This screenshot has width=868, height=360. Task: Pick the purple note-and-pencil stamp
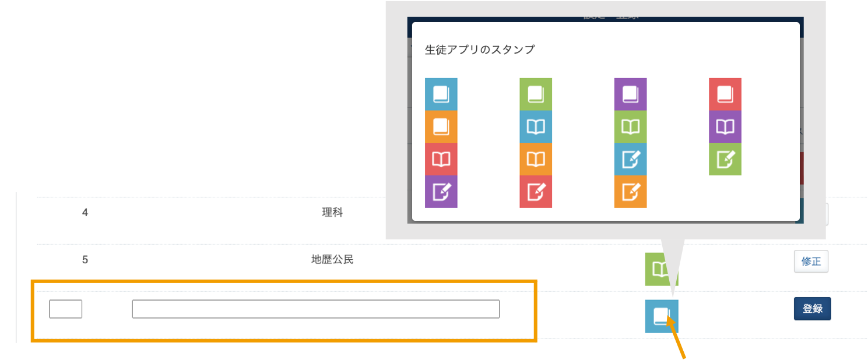(441, 192)
